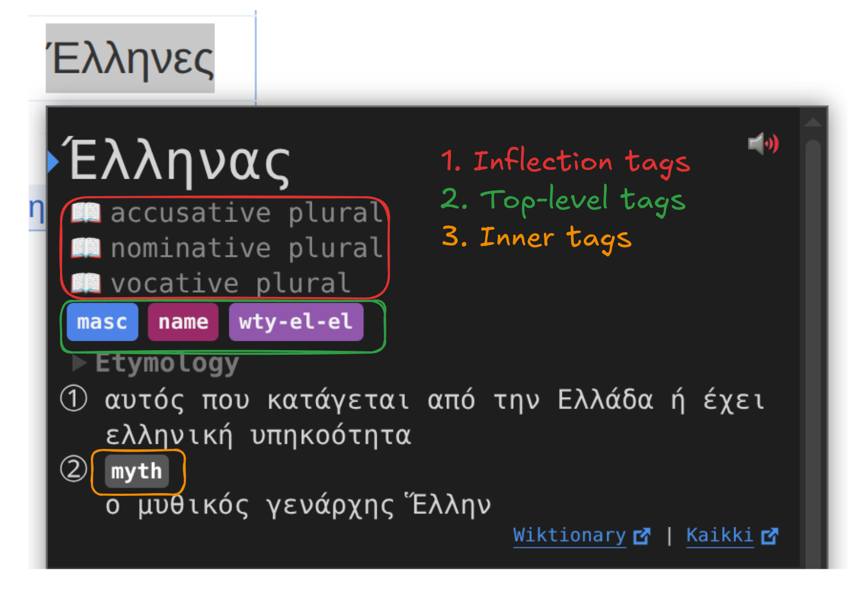868x599 pixels.
Task: Click the circled number 1 definition marker
Action: [73, 400]
